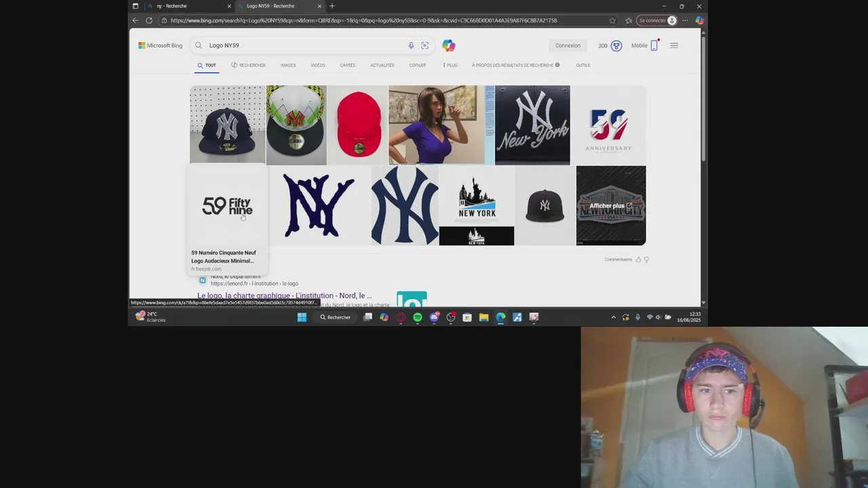Viewport: 868px width, 488px height.
Task: Open the Statue of Liberty New York thumbnail
Action: [477, 205]
